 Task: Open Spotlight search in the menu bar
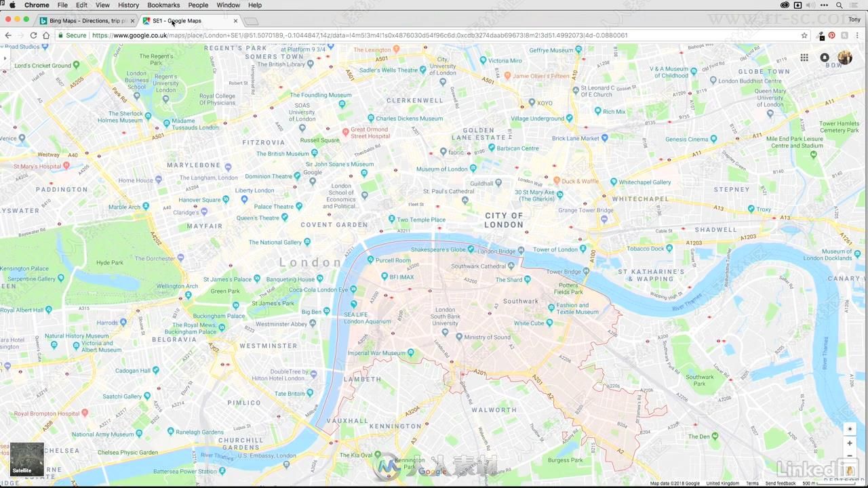click(839, 5)
